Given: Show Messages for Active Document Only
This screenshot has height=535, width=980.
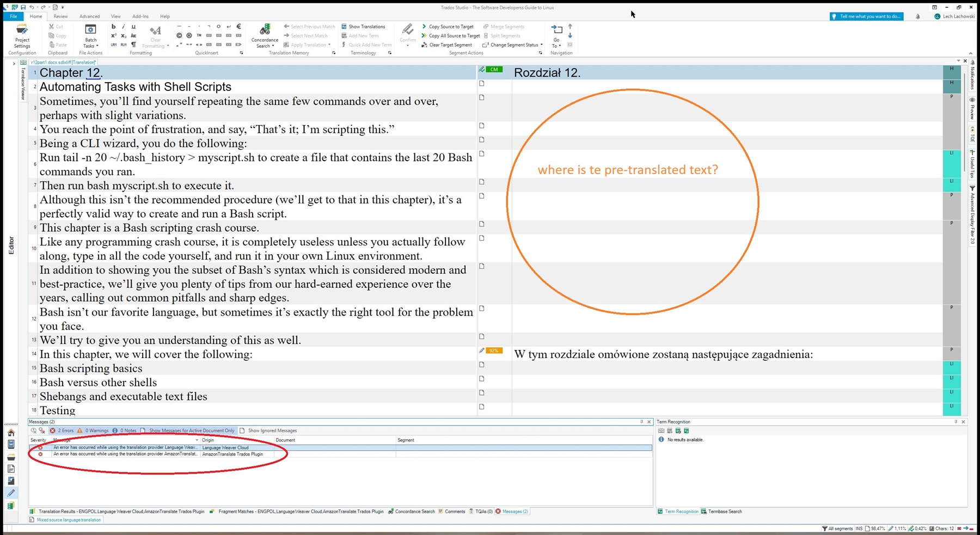Looking at the screenshot, I should (x=191, y=430).
